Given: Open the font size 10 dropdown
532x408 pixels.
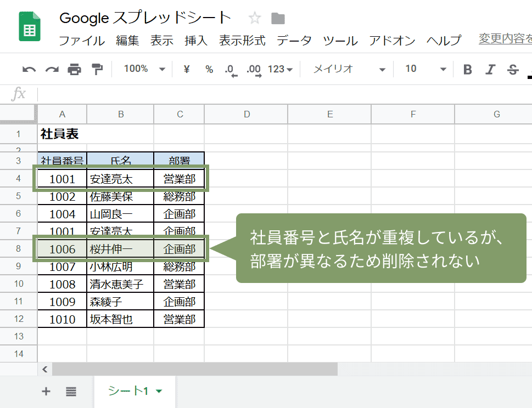Looking at the screenshot, I should 426,69.
